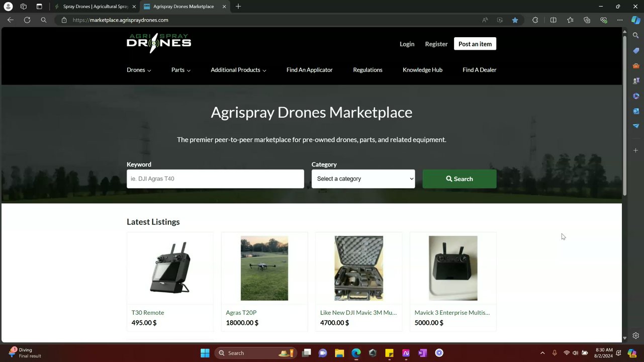Viewport: 644px width, 362px height.
Task: Open a new browser tab
Action: tap(238, 7)
